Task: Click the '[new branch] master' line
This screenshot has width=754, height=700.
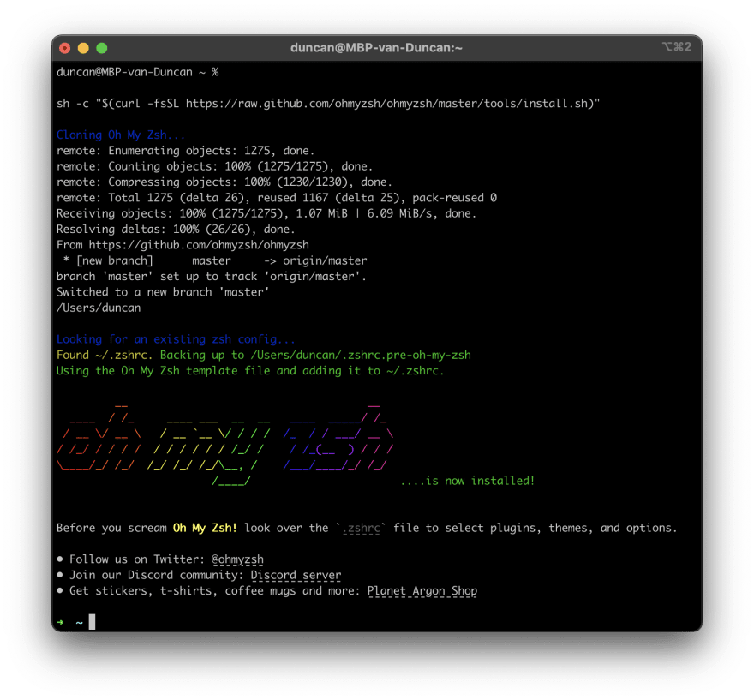Action: (x=215, y=260)
